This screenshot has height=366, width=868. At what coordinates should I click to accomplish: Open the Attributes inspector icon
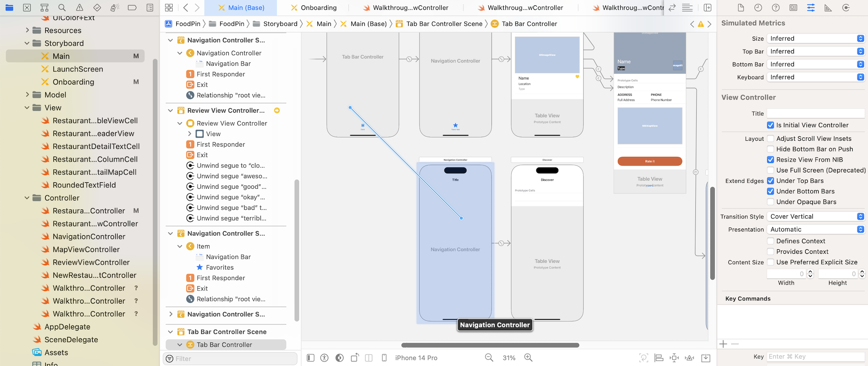click(811, 8)
